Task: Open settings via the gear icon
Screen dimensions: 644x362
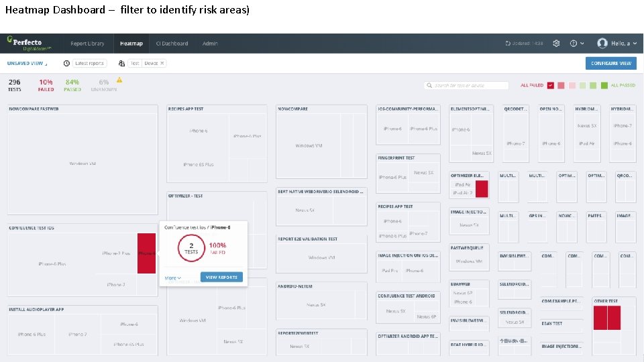Action: tap(556, 43)
